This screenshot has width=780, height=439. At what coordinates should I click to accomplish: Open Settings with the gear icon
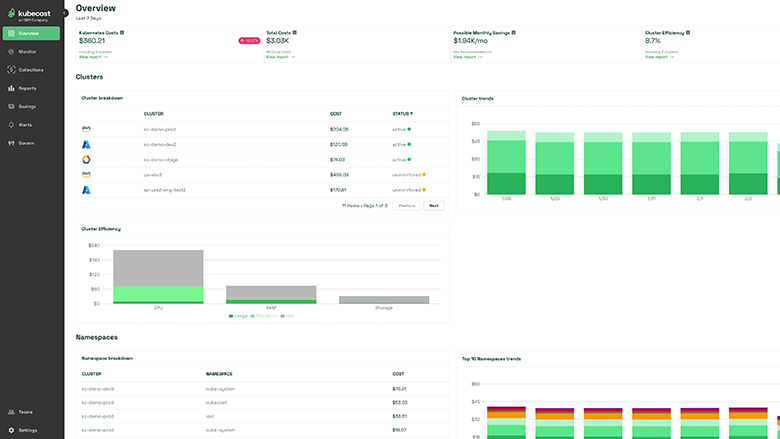click(11, 430)
